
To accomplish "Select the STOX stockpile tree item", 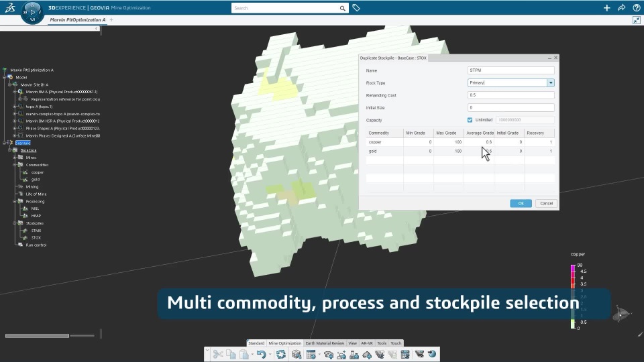I will click(x=36, y=237).
